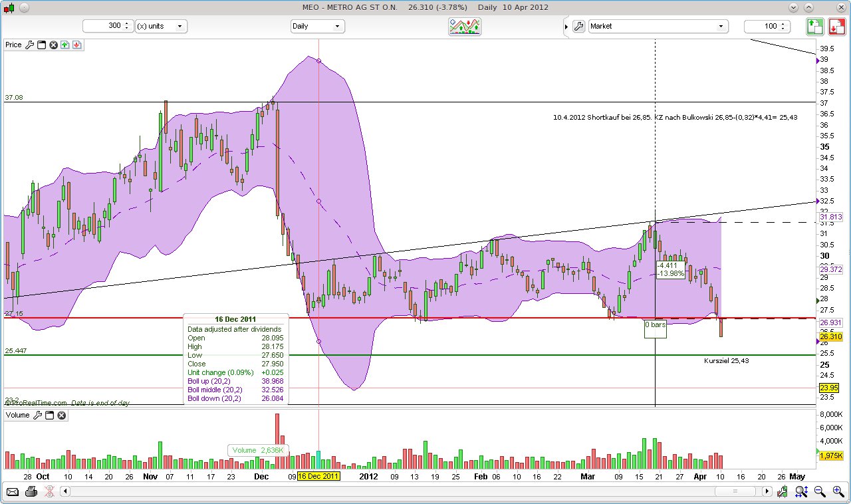The width and height of the screenshot is (851, 504).
Task: Select the email icon in bottom toolbar
Action: pos(13,491)
